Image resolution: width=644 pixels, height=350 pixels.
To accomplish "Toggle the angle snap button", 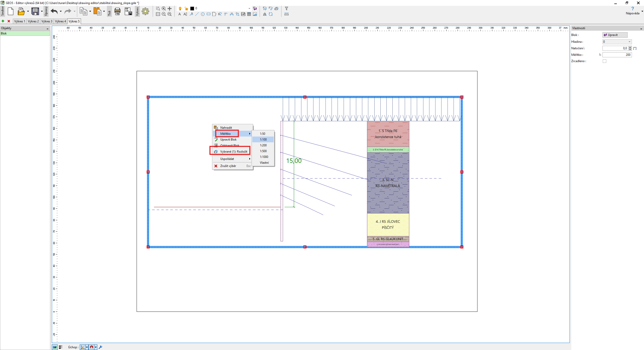I will [83, 347].
